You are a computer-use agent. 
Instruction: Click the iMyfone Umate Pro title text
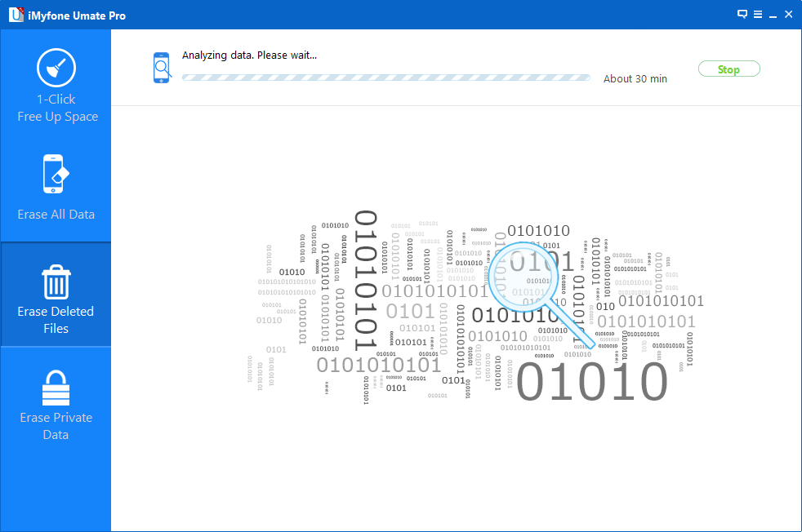[77, 16]
